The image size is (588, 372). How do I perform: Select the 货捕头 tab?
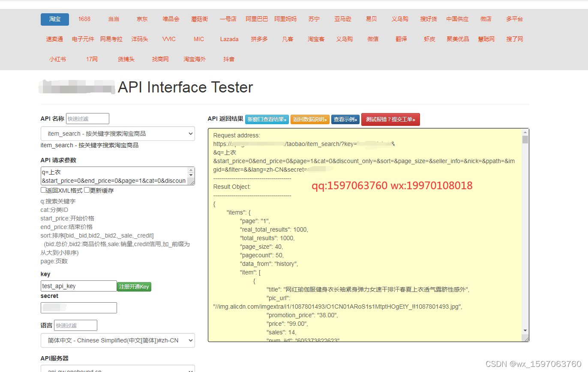click(x=126, y=60)
